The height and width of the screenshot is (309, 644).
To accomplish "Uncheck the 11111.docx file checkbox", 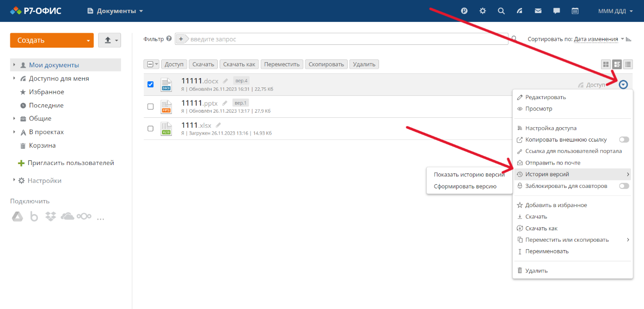I will click(x=150, y=85).
